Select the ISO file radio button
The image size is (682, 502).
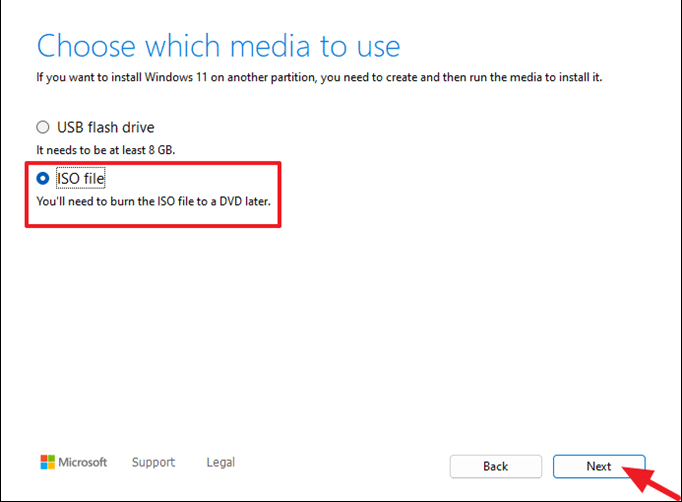coord(42,178)
